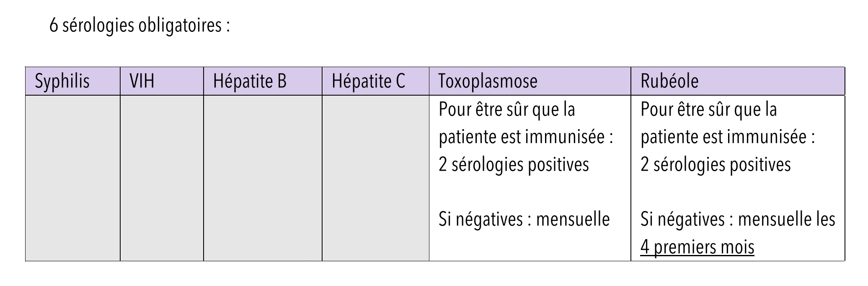
Task: Click "Si négatives : mensuelle" in Toxoplasmose cell
Action: click(524, 219)
